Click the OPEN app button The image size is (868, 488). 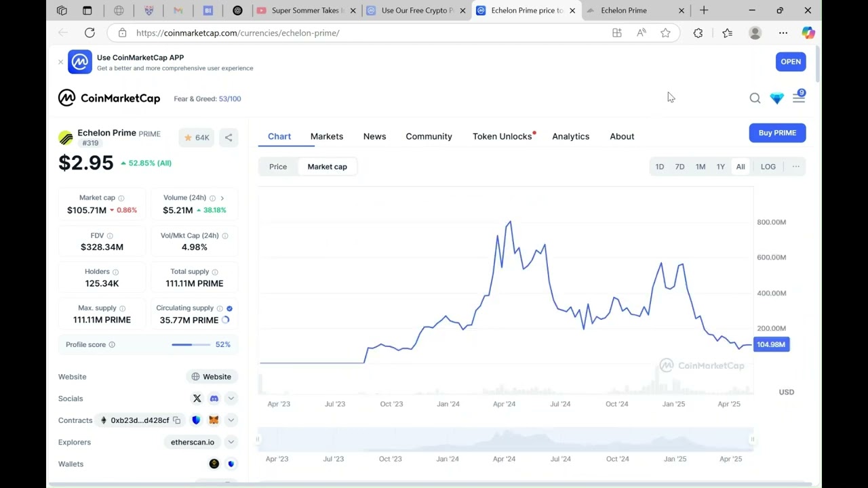pos(791,62)
